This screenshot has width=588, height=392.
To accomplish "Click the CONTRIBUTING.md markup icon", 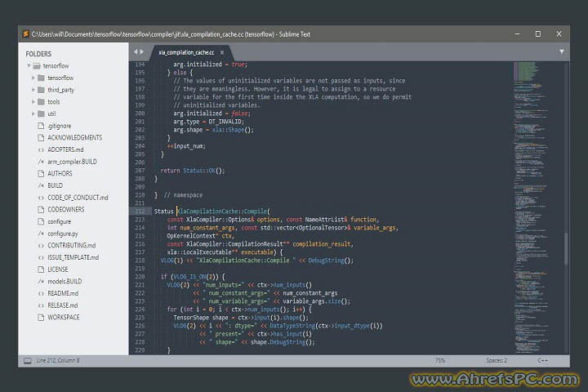I will coord(42,245).
